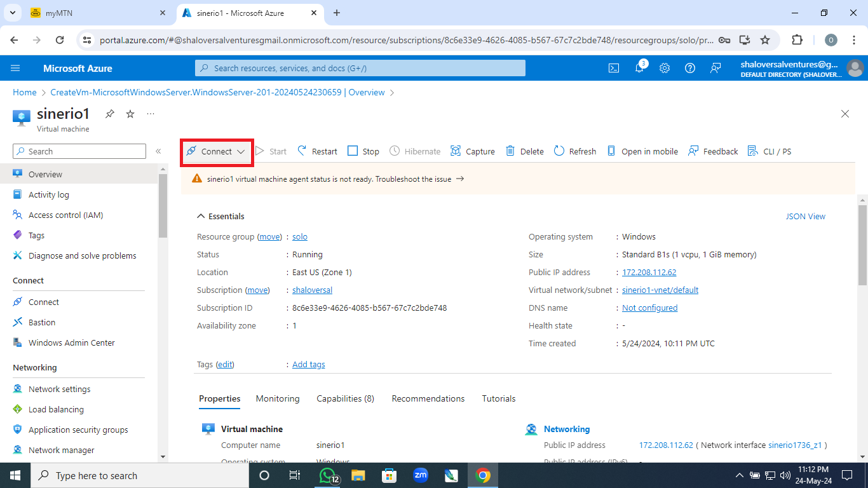This screenshot has width=868, height=488.
Task: Click the Not configured DNS name link
Action: [649, 308]
